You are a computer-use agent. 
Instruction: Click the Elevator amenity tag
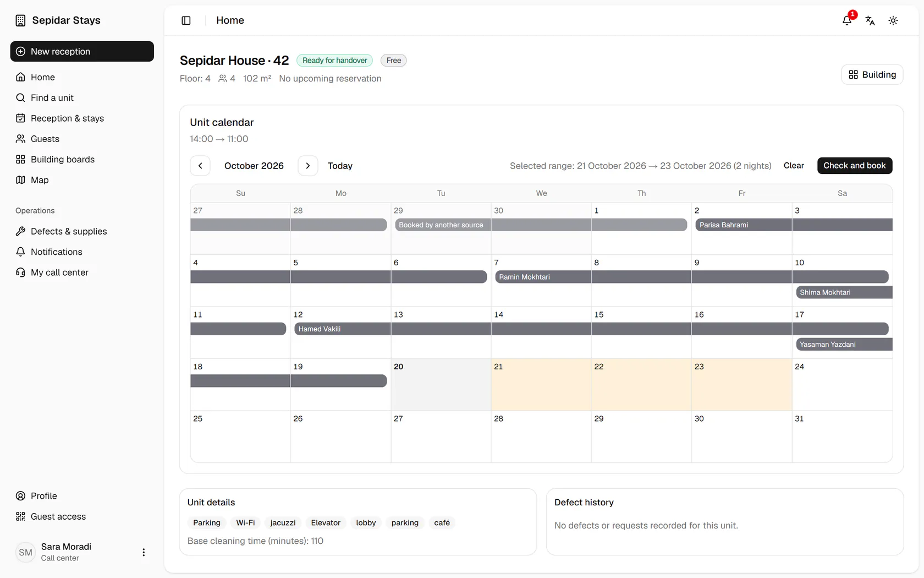coord(326,523)
